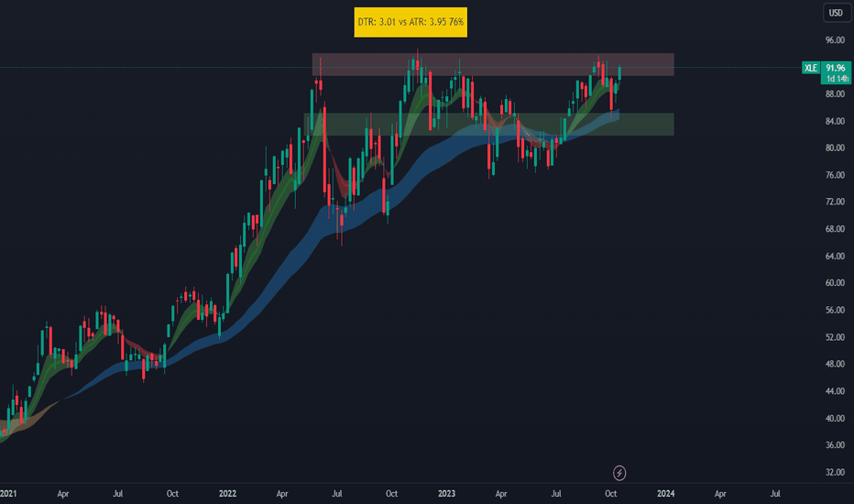Select the red resistance zone rectangle

click(x=493, y=64)
